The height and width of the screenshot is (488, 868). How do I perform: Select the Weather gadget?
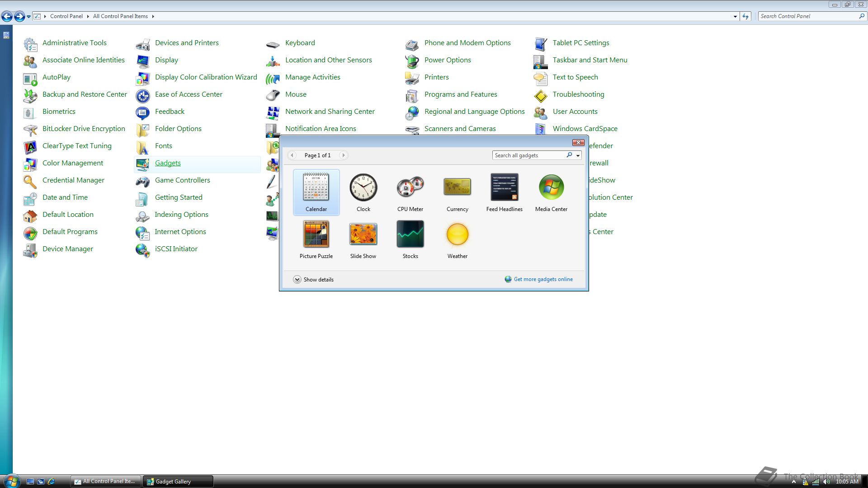click(457, 239)
